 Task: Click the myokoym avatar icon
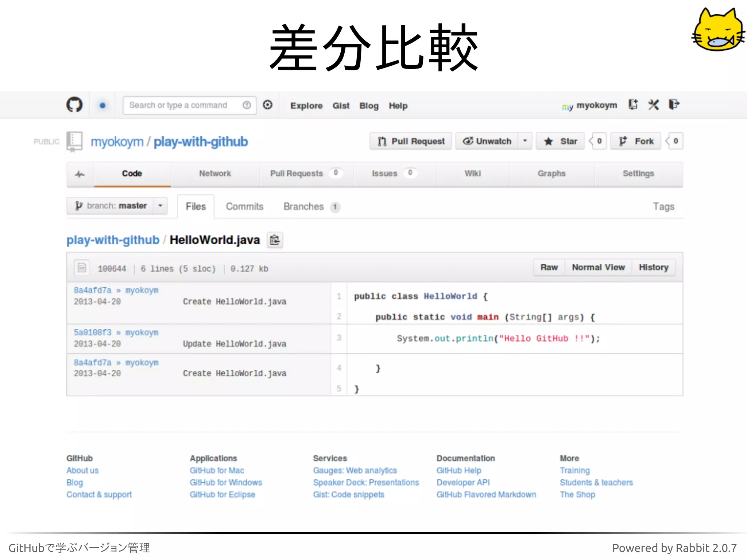pos(568,107)
